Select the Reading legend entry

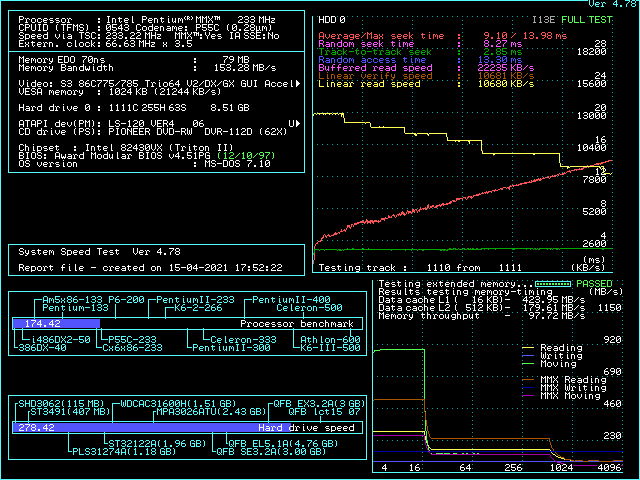560,349
